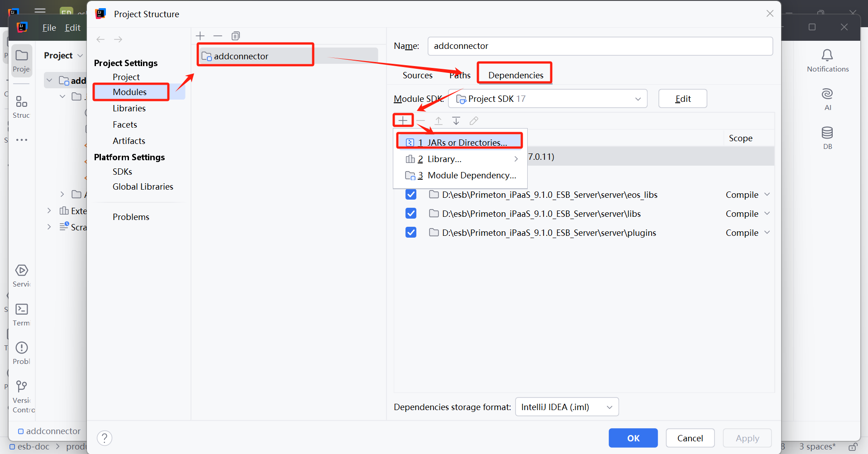Open the Module SDK dropdown
This screenshot has width=868, height=454.
(548, 99)
